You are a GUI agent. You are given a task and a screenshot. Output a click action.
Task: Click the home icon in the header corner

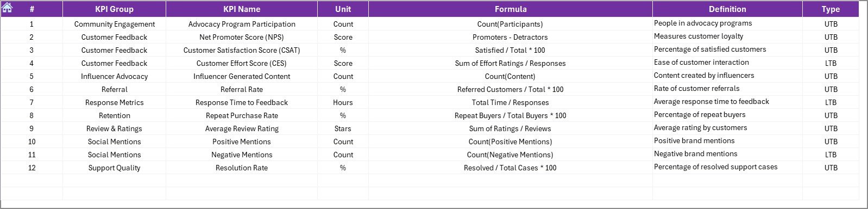(x=7, y=7)
